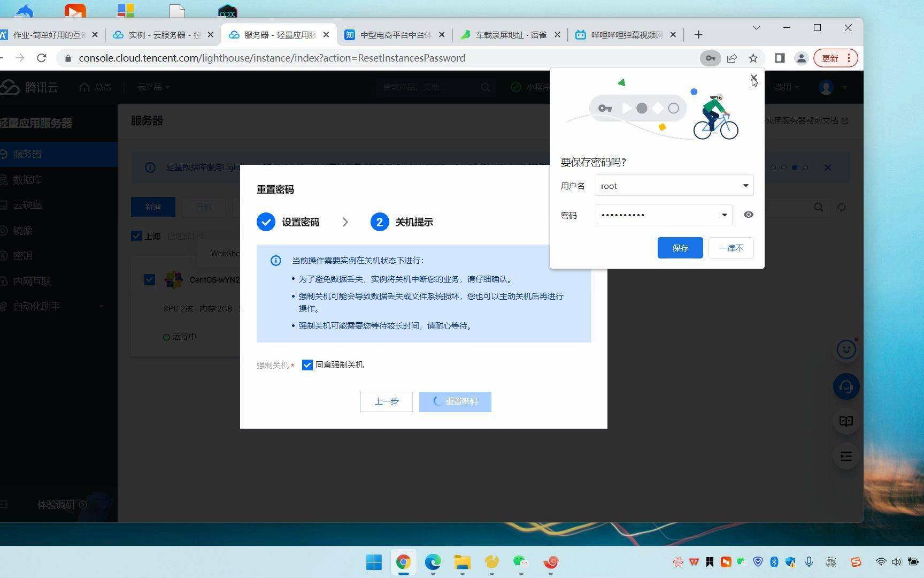Click the Tencent Cloud search box
The image size is (924, 578).
pos(436,87)
